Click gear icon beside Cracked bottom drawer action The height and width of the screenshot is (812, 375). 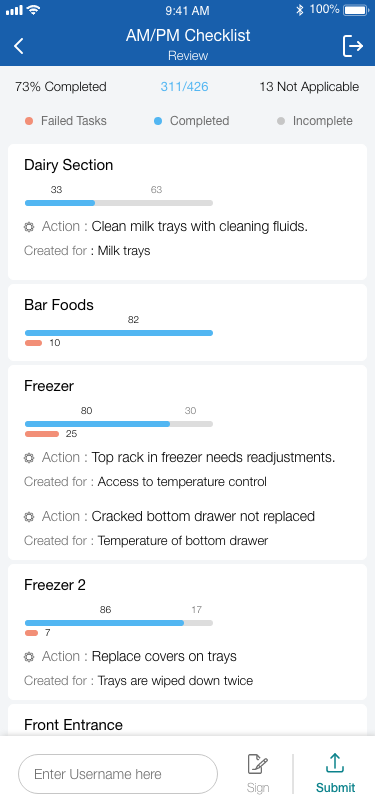click(x=29, y=517)
